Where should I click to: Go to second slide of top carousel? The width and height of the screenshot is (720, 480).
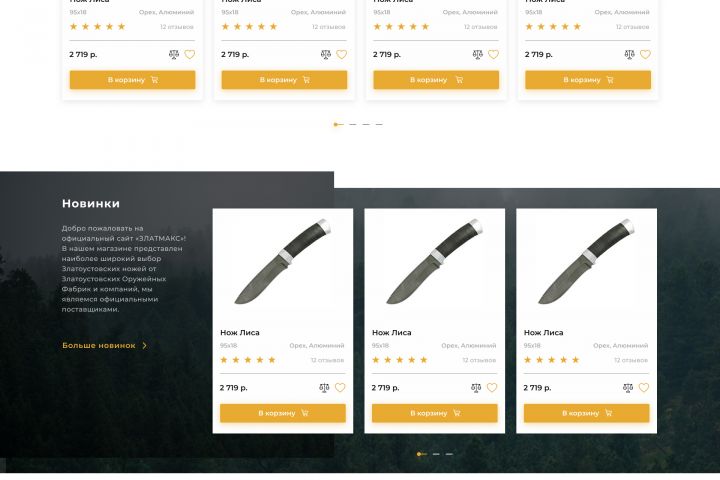click(x=352, y=124)
